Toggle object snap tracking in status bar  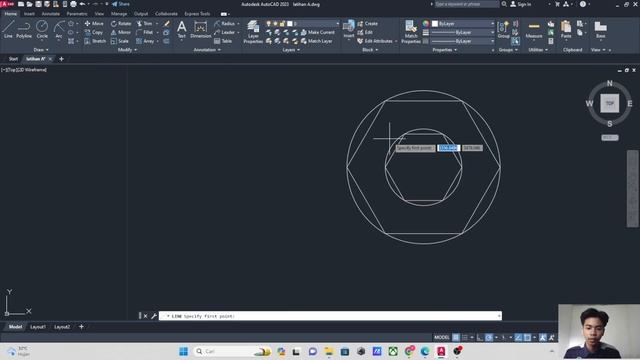click(x=518, y=338)
